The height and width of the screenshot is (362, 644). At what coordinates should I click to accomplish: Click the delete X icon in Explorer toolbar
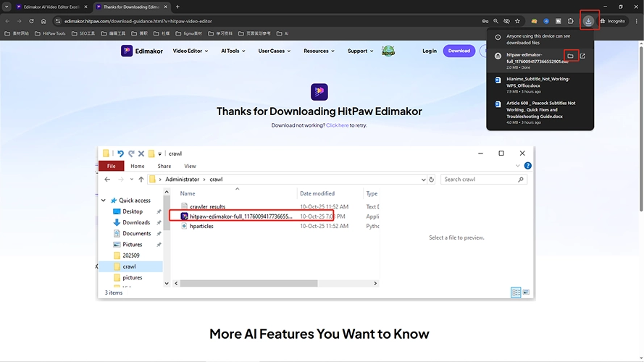pyautogui.click(x=141, y=153)
